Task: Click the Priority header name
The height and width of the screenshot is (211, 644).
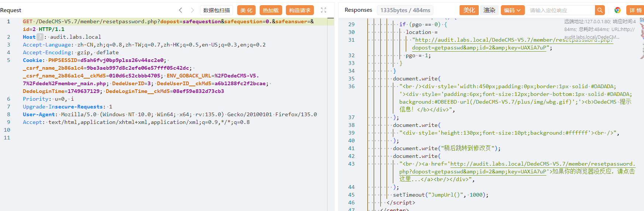Action: point(35,99)
